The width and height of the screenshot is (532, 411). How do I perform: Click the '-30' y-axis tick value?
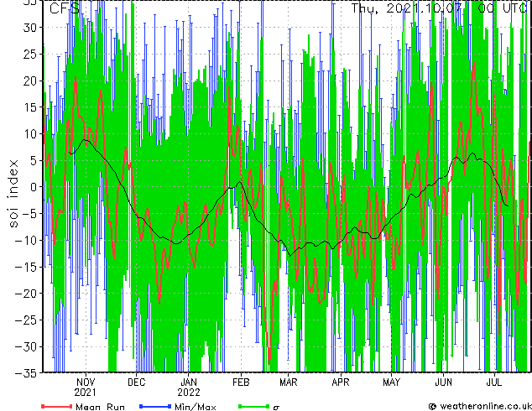point(26,347)
